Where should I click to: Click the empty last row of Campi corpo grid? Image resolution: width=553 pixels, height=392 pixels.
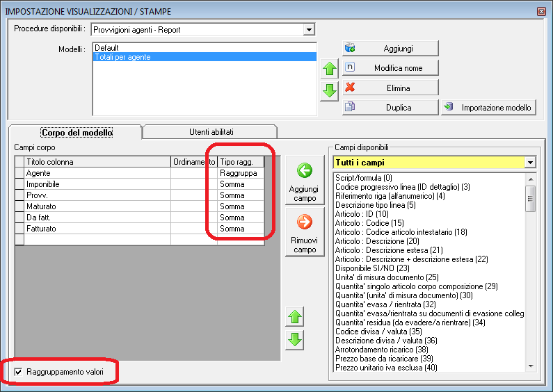pyautogui.click(x=140, y=240)
